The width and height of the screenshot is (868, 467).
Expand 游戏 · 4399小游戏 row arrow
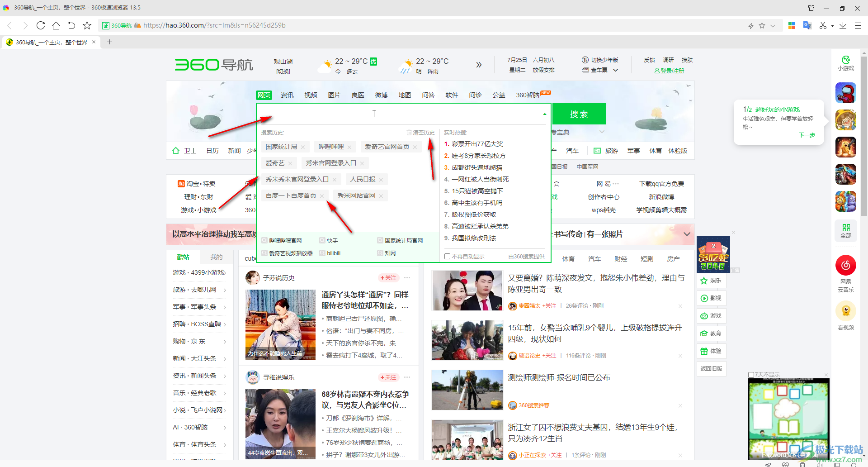(225, 273)
